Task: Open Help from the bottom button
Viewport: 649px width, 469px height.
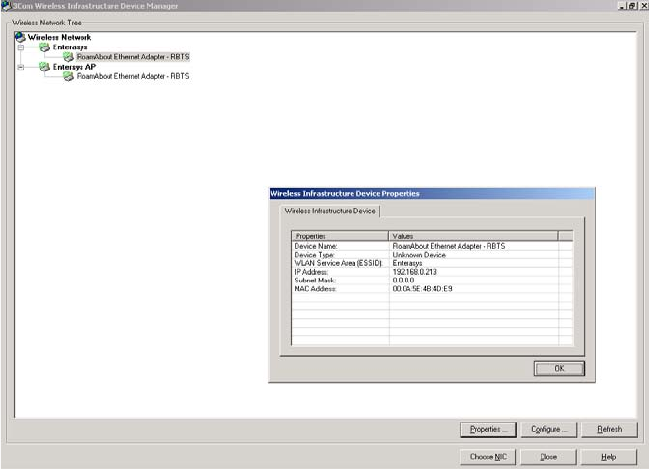Action: 608,457
